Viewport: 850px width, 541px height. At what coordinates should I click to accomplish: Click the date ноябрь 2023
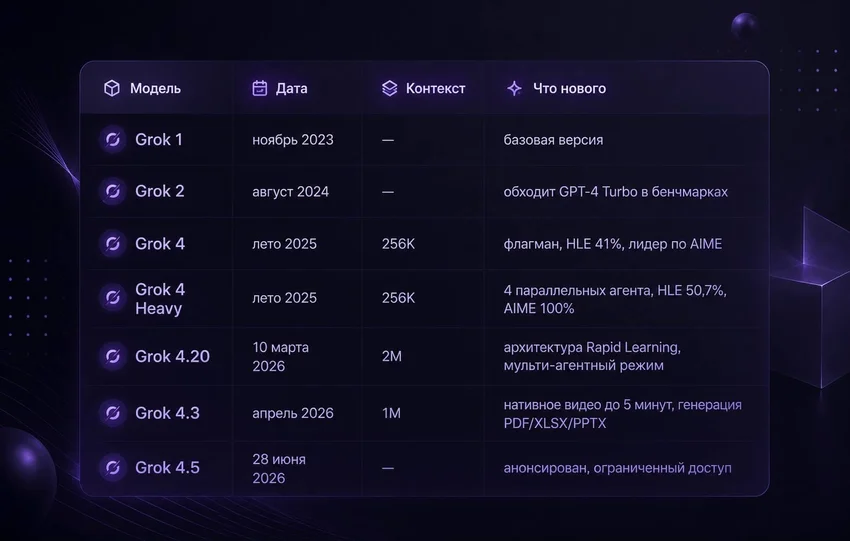(293, 140)
